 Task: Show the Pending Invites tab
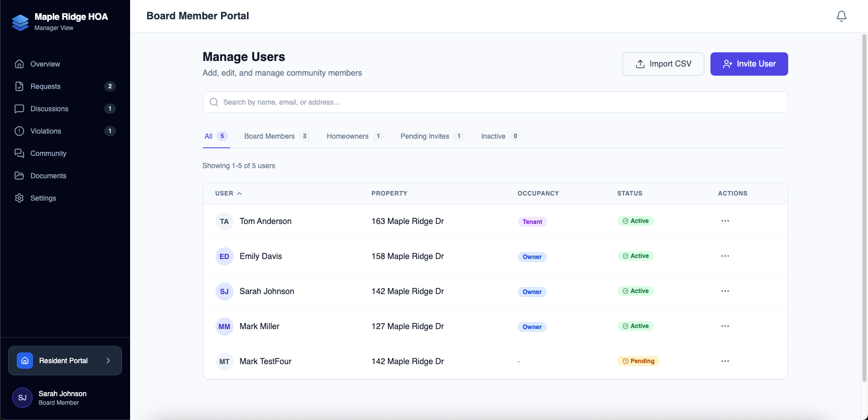[432, 136]
